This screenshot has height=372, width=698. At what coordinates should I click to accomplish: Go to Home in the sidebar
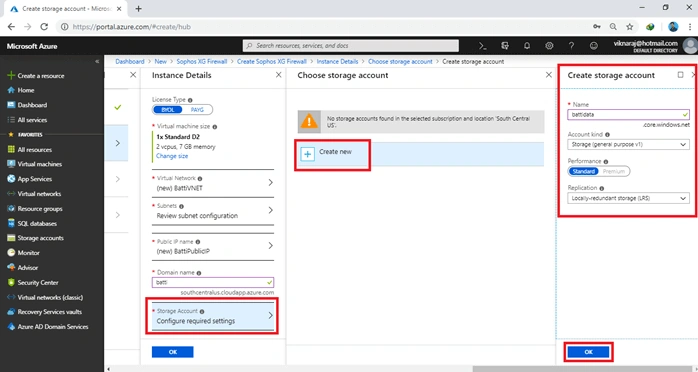tap(21, 90)
